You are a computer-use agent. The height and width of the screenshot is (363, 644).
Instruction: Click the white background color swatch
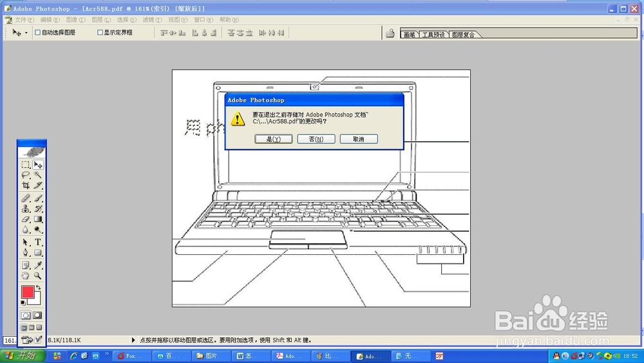36,300
